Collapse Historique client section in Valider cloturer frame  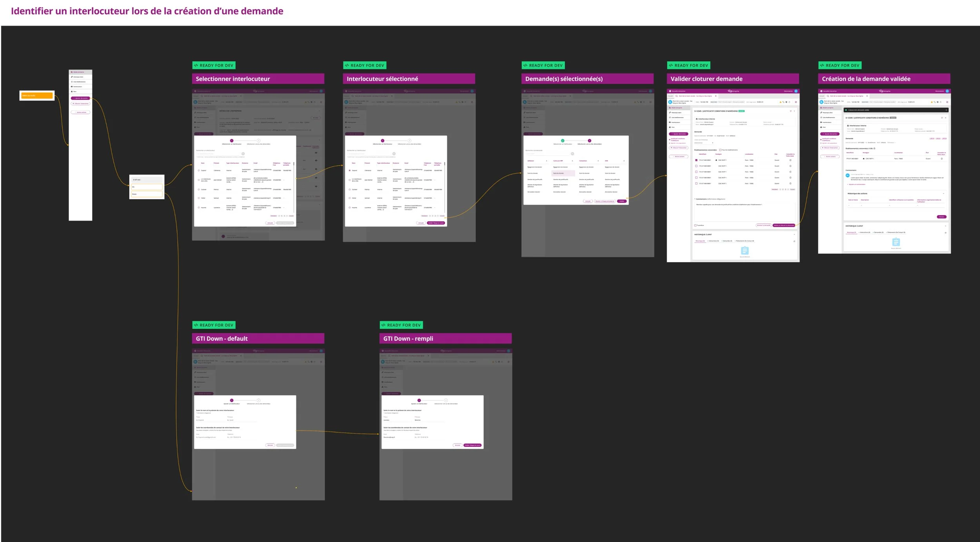point(794,234)
